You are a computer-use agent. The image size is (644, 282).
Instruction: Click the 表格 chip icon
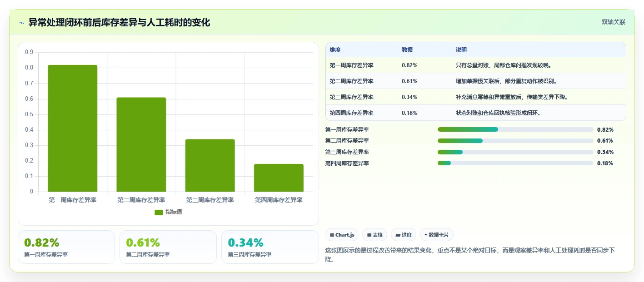pos(369,235)
